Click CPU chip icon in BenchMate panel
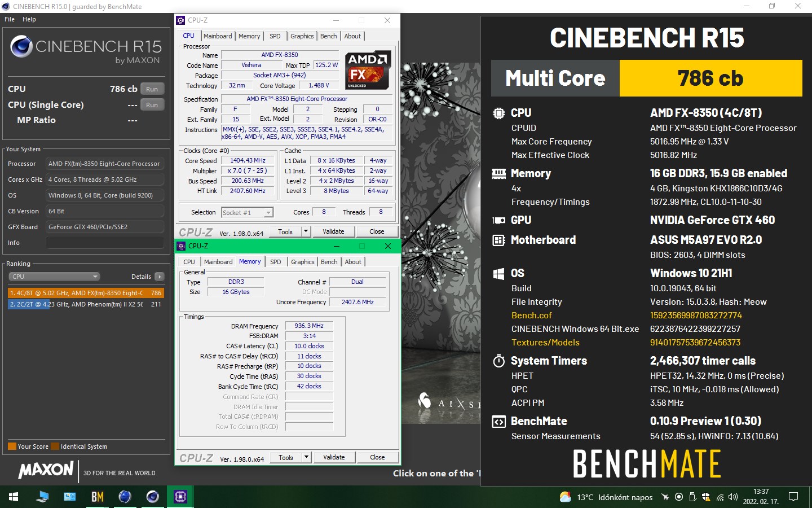 pyautogui.click(x=498, y=113)
